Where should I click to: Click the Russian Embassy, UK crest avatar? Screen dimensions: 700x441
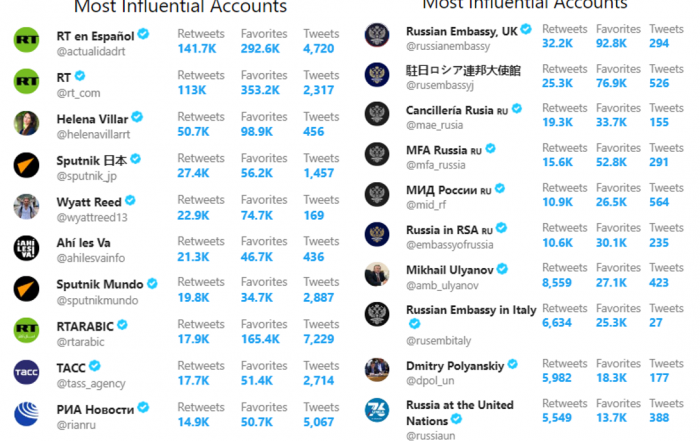(377, 35)
